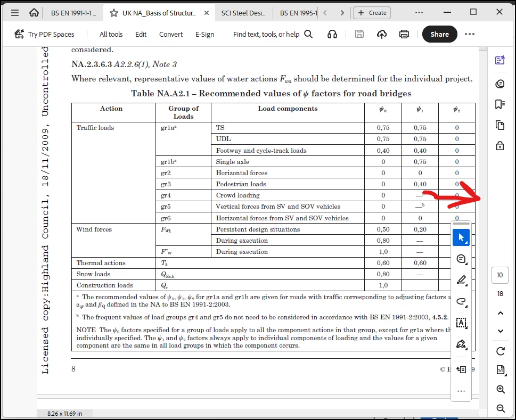Open the Comments panel
The width and height of the screenshot is (516, 420).
tap(500, 84)
